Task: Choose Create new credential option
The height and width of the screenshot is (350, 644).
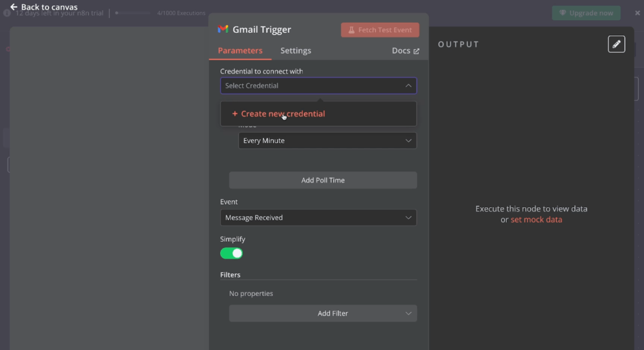Action: [x=283, y=114]
